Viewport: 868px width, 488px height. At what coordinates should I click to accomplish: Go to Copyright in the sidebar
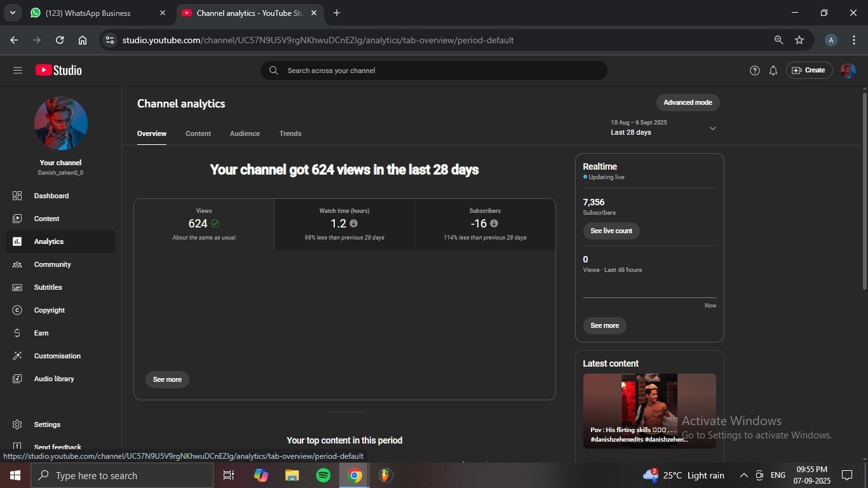tap(49, 310)
